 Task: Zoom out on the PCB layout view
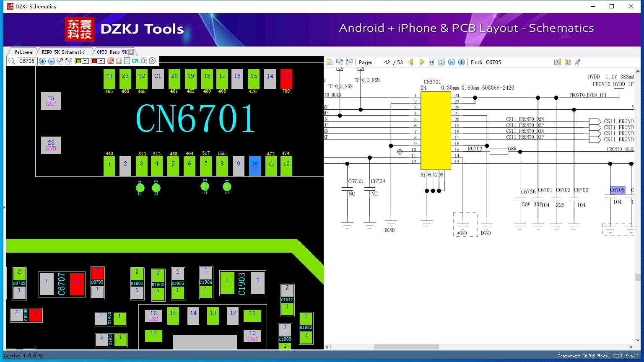click(52, 61)
